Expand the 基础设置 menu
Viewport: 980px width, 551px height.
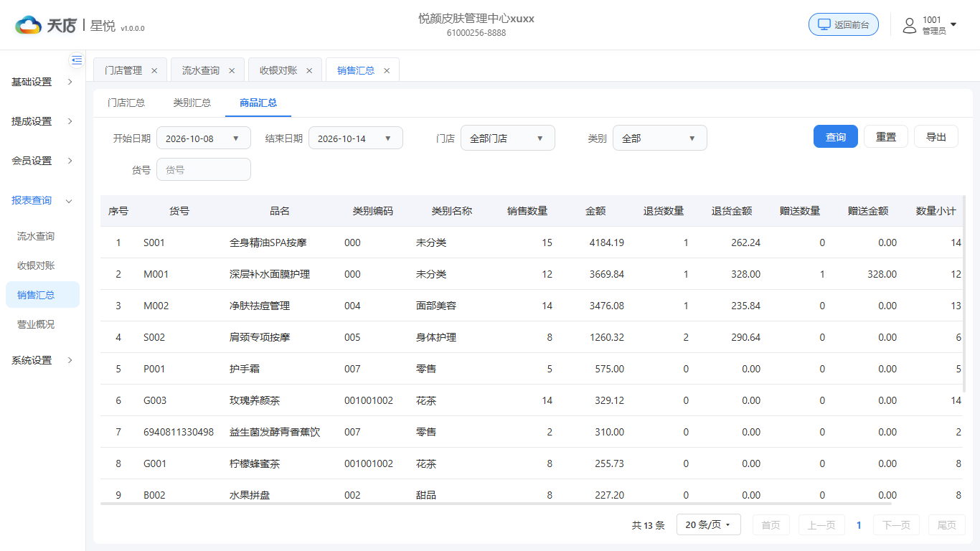tap(42, 82)
